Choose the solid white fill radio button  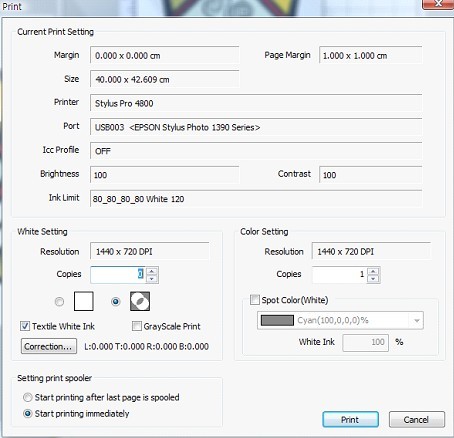point(59,302)
